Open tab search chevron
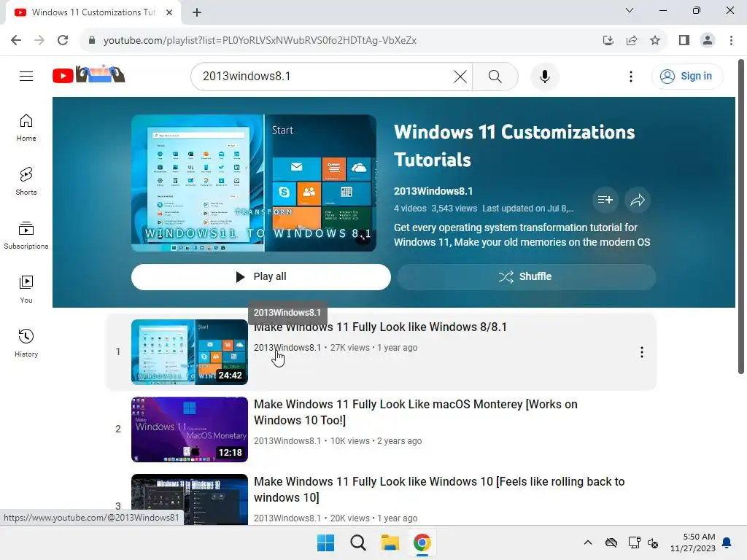The height and width of the screenshot is (560, 747). coord(630,10)
